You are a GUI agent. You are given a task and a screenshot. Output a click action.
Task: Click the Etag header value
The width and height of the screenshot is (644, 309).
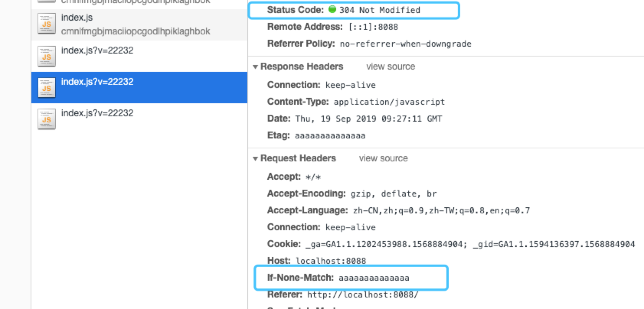330,136
